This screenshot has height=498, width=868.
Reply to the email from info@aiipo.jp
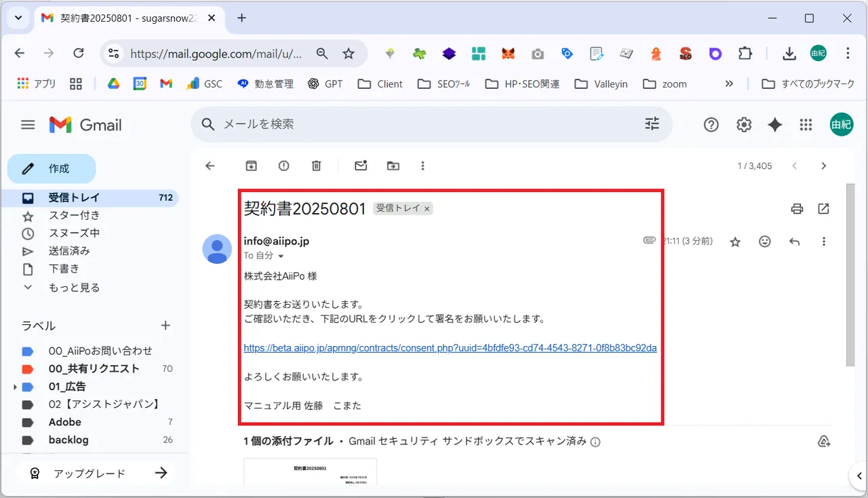point(795,242)
